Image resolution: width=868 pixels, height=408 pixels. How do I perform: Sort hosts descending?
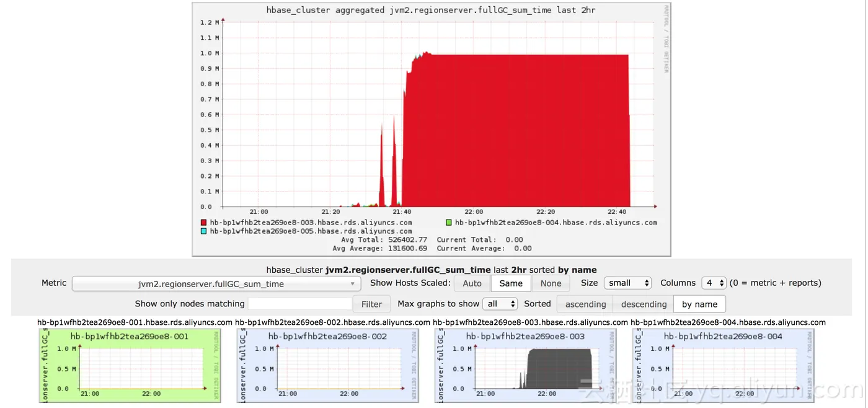pyautogui.click(x=644, y=304)
